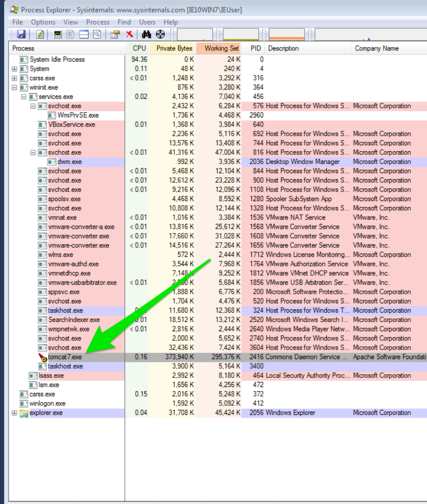Open the File menu

pyautogui.click(x=17, y=22)
